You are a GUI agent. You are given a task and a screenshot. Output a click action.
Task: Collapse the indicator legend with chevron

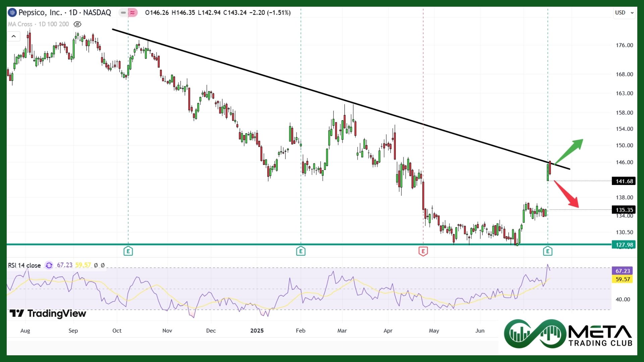point(14,36)
